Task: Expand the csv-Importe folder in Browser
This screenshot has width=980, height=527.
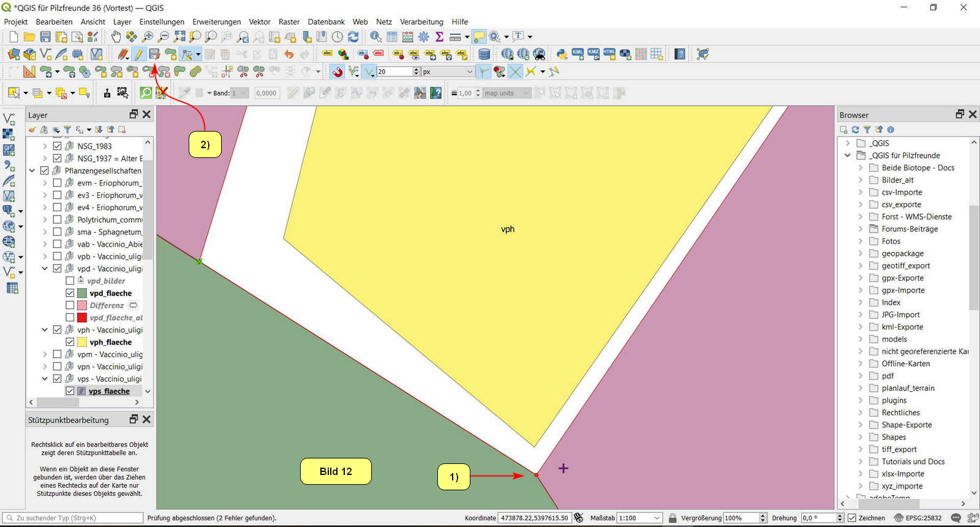Action: (861, 192)
